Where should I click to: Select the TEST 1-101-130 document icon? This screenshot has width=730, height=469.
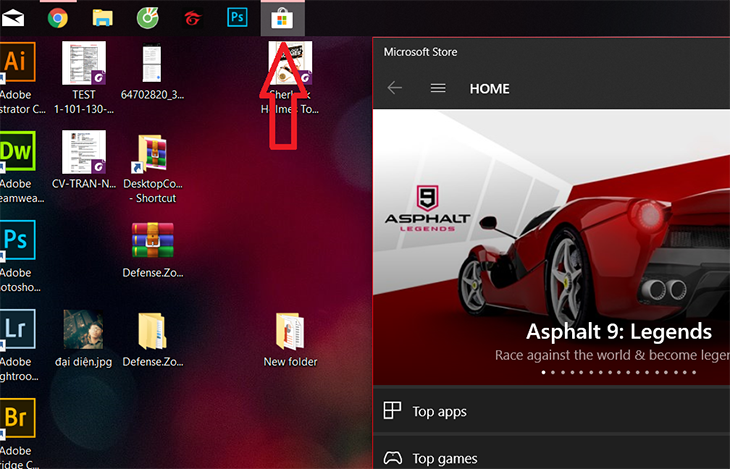pyautogui.click(x=84, y=63)
